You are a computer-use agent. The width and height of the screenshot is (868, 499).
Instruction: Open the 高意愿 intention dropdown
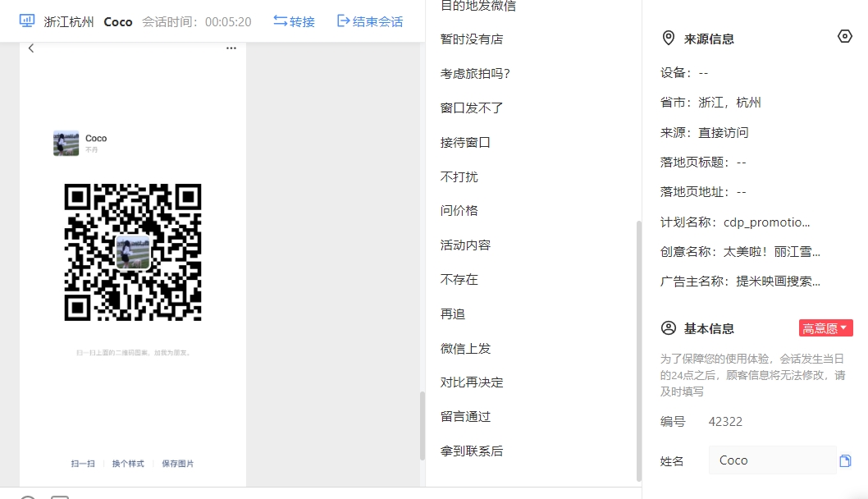click(x=825, y=327)
